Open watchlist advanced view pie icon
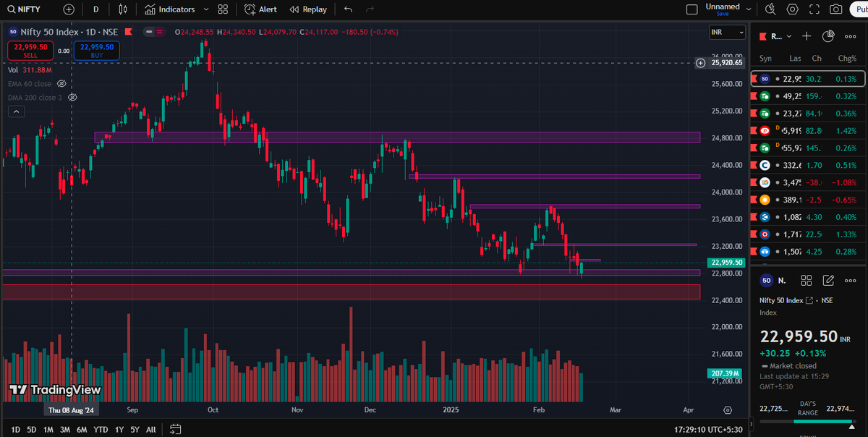 coord(829,35)
